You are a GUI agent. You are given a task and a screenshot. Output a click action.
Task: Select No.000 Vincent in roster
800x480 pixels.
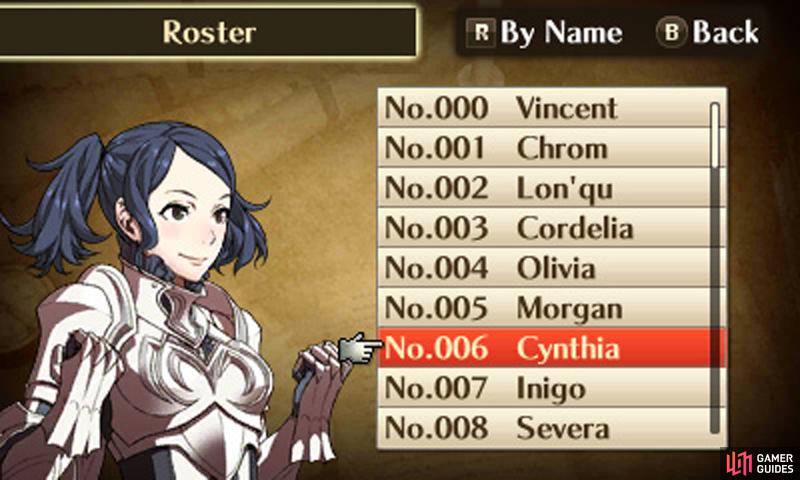544,108
